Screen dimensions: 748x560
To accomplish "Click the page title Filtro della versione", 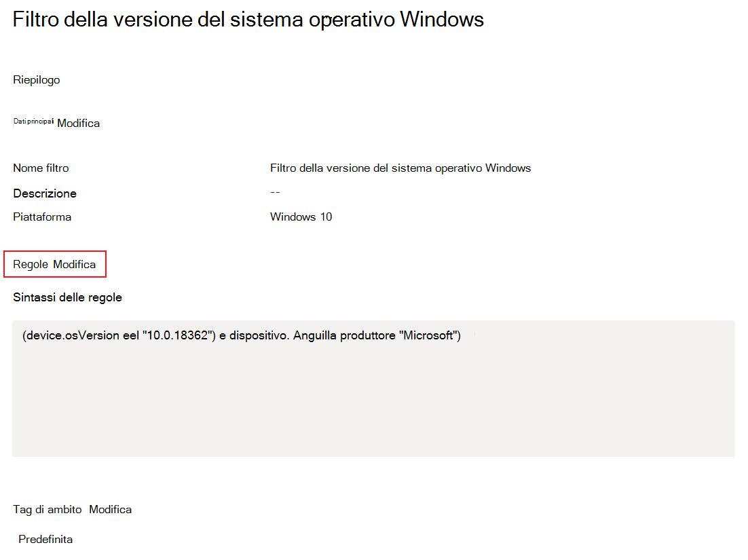I will coord(248,19).
